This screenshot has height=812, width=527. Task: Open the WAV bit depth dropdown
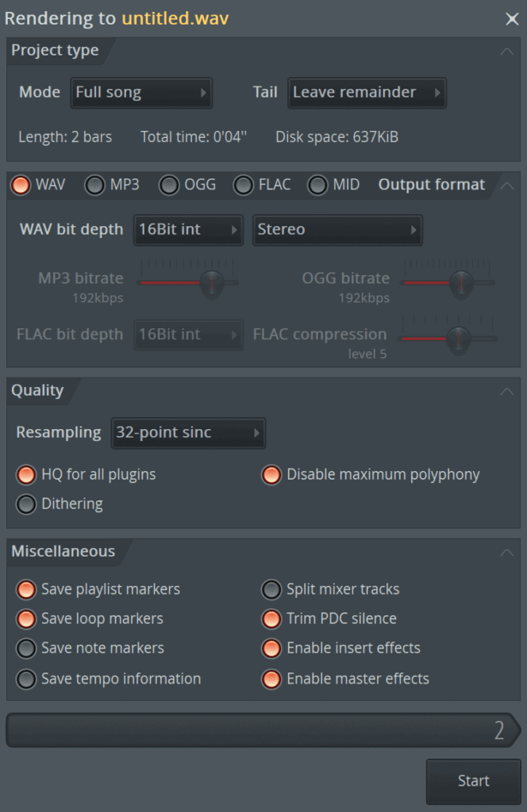tap(188, 230)
